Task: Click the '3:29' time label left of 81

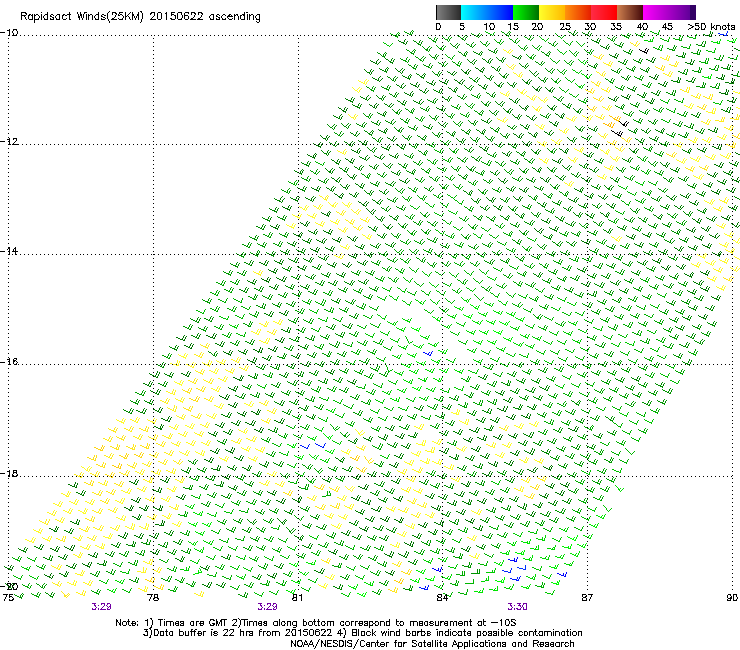Action: (x=267, y=607)
